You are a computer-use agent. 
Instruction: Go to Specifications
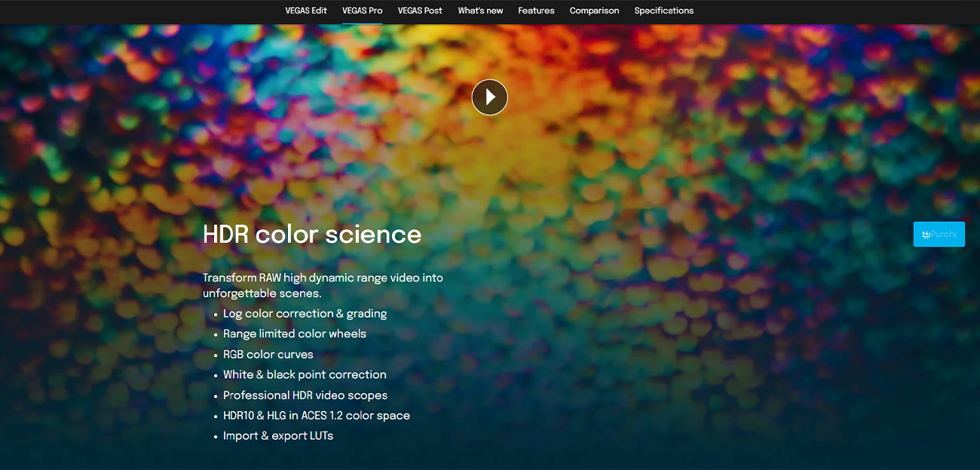[x=663, y=11]
